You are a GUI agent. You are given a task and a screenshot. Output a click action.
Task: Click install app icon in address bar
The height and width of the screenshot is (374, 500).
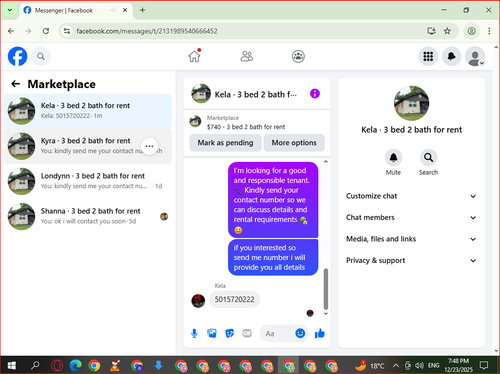432,31
